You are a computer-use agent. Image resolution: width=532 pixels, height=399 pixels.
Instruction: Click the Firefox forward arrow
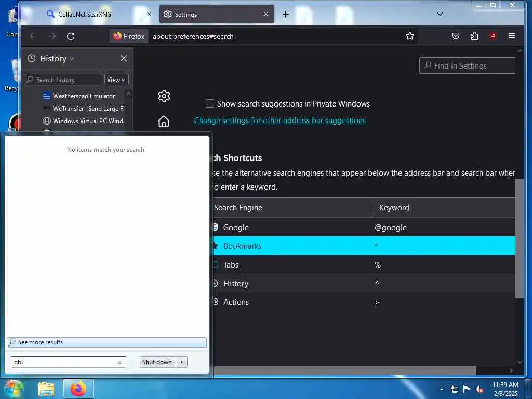pyautogui.click(x=52, y=36)
